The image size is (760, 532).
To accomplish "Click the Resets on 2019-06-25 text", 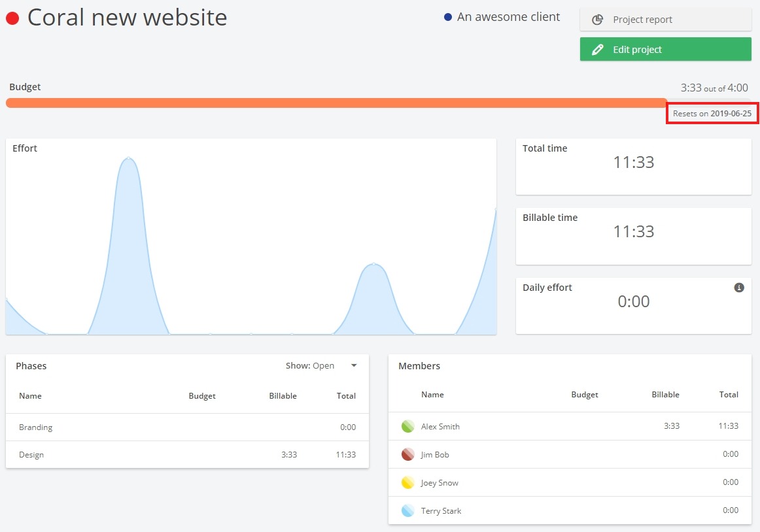I will [x=712, y=113].
